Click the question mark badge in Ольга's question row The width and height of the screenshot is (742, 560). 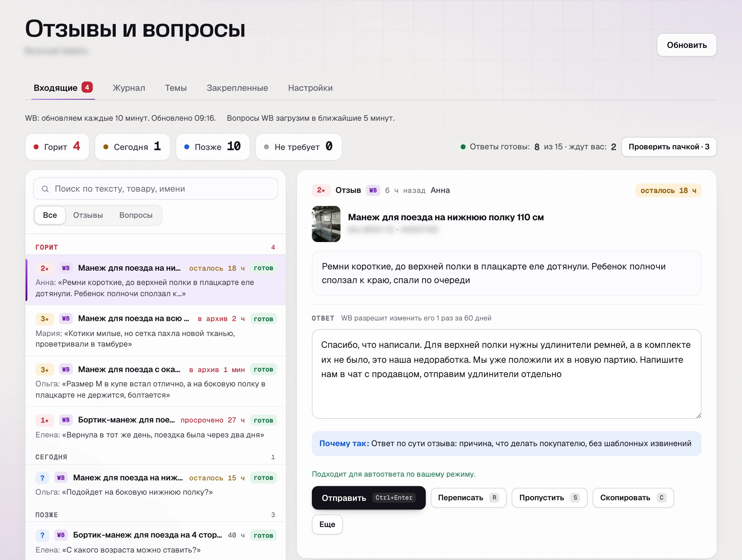tap(42, 478)
